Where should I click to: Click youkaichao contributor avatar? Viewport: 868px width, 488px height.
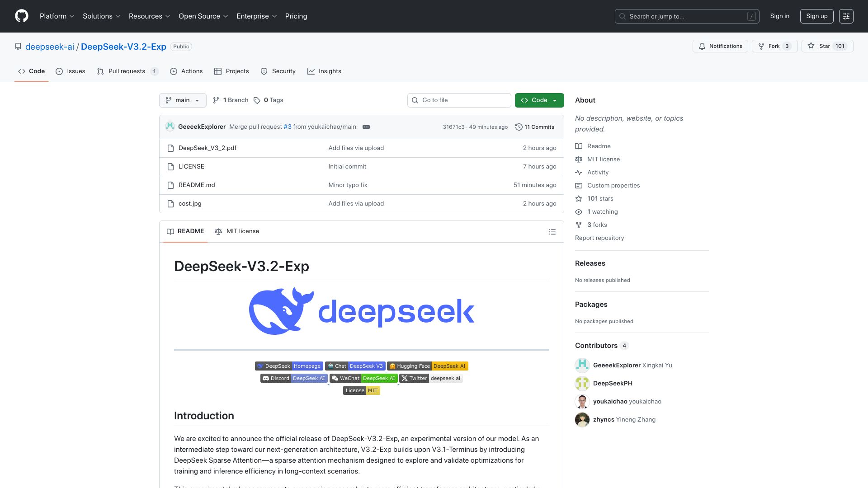(x=582, y=401)
